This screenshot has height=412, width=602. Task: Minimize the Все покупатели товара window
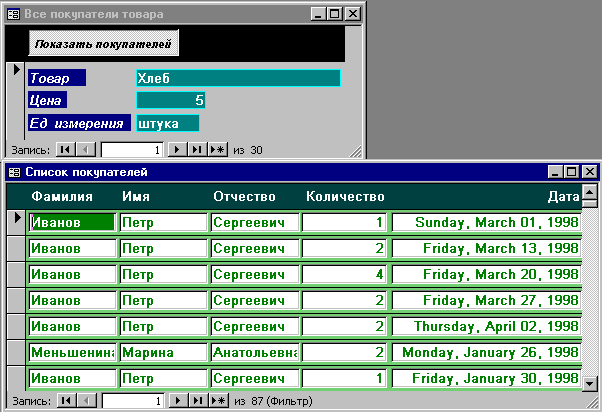pos(318,14)
